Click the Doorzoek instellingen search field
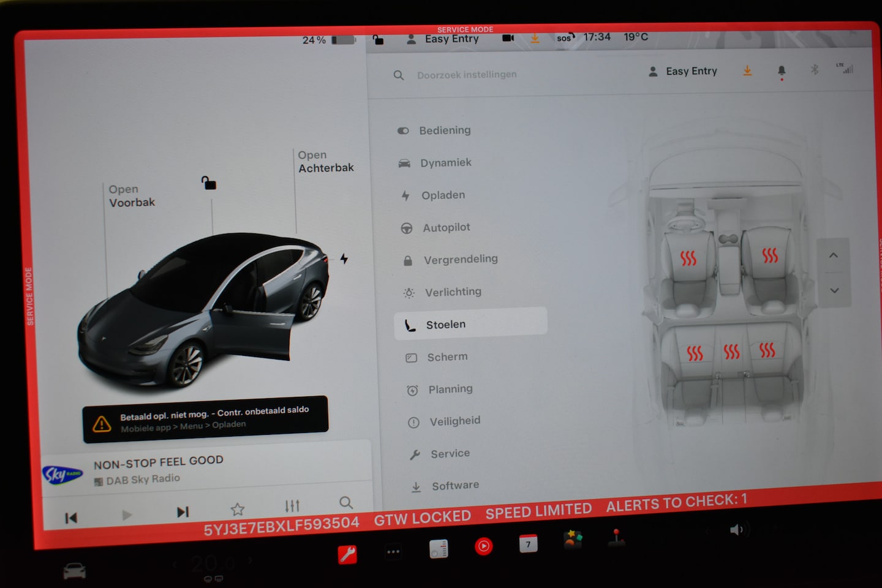The image size is (882, 588). click(467, 75)
